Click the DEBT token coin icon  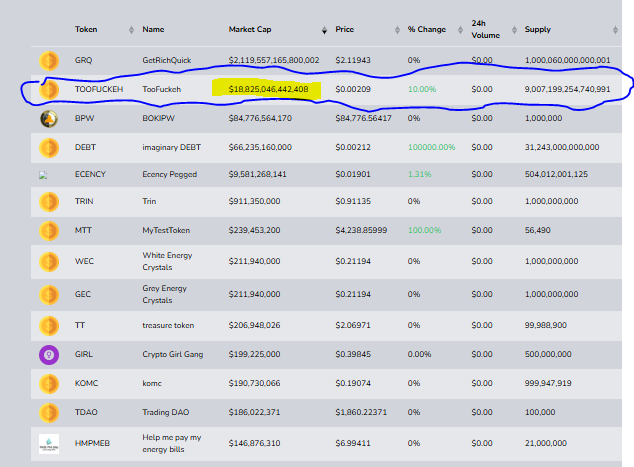pyautogui.click(x=49, y=148)
